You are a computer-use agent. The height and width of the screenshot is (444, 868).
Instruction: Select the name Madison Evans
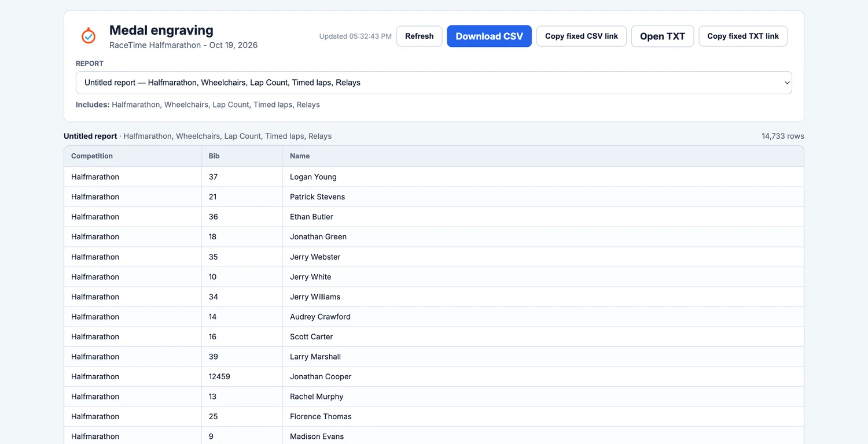click(x=317, y=436)
